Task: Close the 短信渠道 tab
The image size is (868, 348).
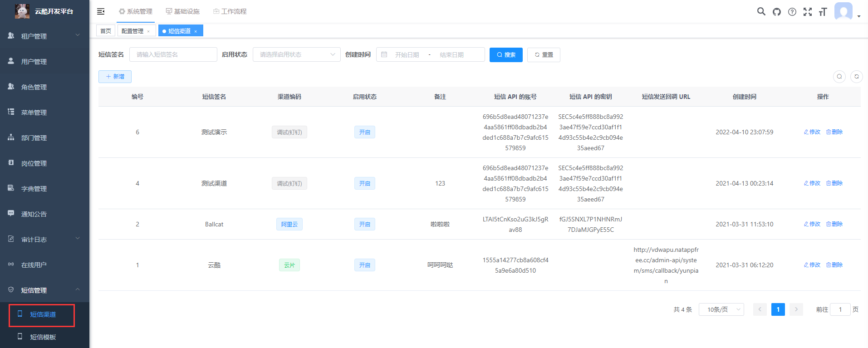Action: [x=196, y=31]
